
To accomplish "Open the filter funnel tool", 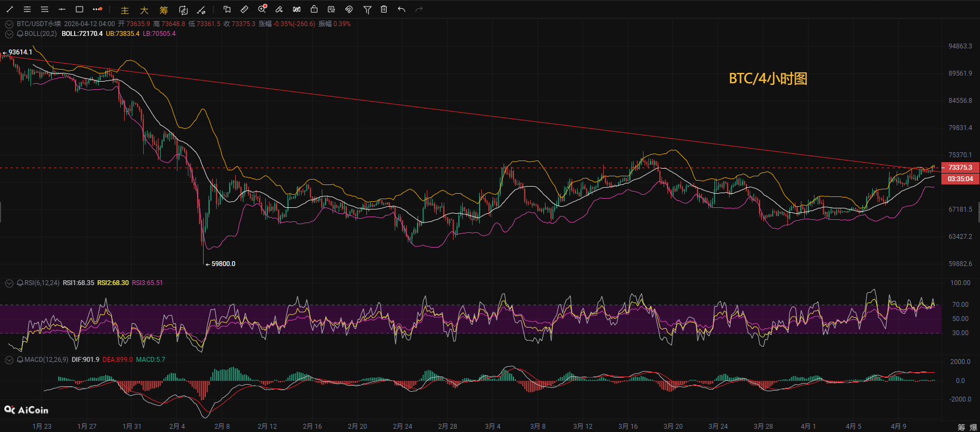I will (x=367, y=9).
